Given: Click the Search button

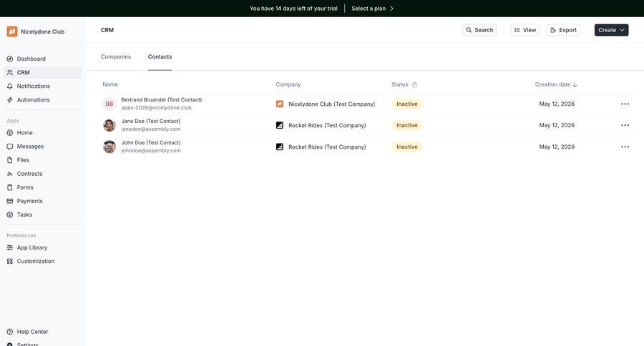Looking at the screenshot, I should point(479,30).
